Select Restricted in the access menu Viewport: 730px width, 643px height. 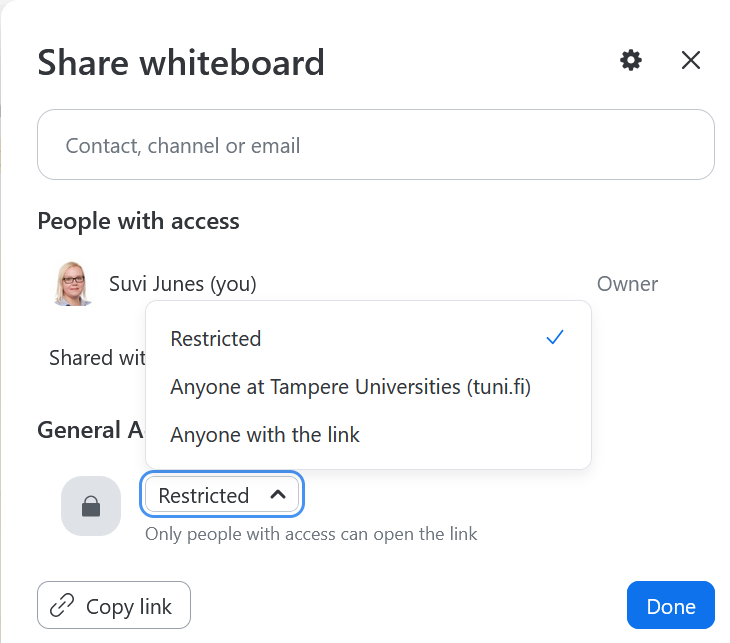pos(216,339)
